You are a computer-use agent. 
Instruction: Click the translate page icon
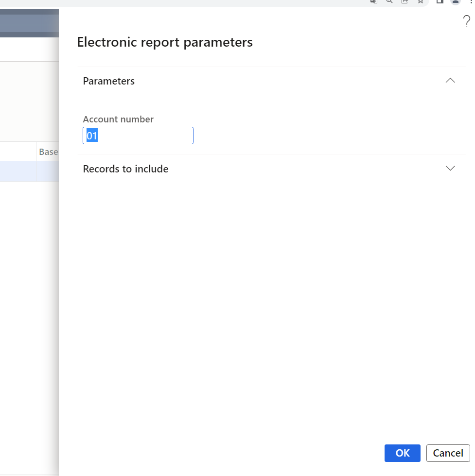pyautogui.click(x=373, y=2)
